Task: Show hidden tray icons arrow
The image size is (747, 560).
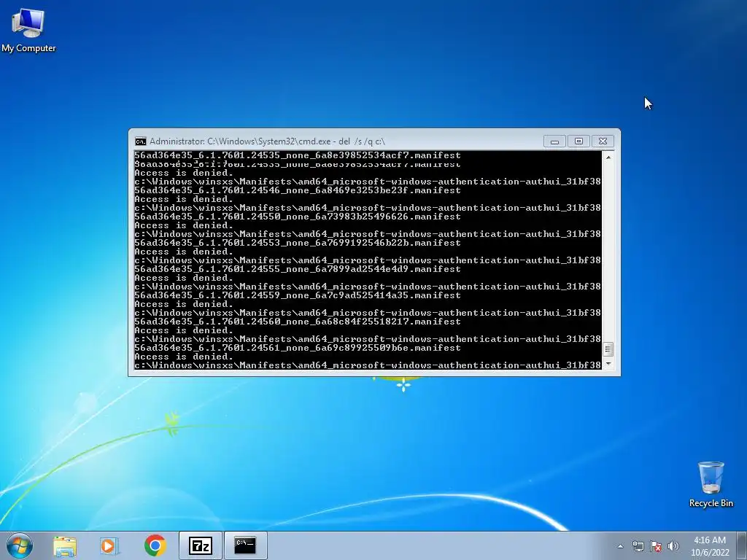Action: 620,546
